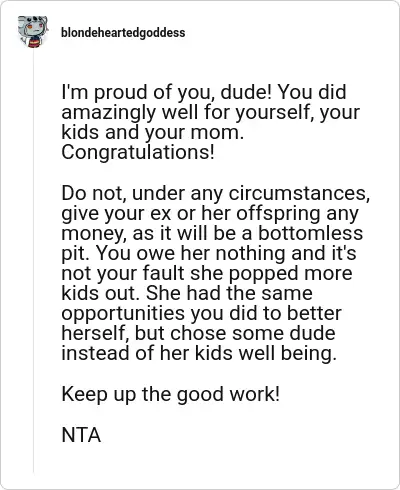Image resolution: width=400 pixels, height=490 pixels.
Task: Click the phrase "Do not, under any circumstances,"
Action: [x=216, y=193]
